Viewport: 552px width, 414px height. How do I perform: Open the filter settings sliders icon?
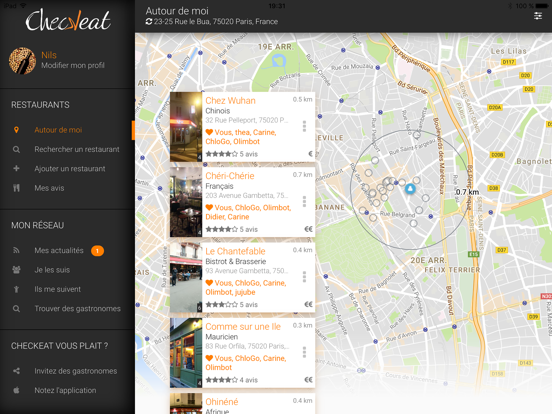tap(538, 16)
